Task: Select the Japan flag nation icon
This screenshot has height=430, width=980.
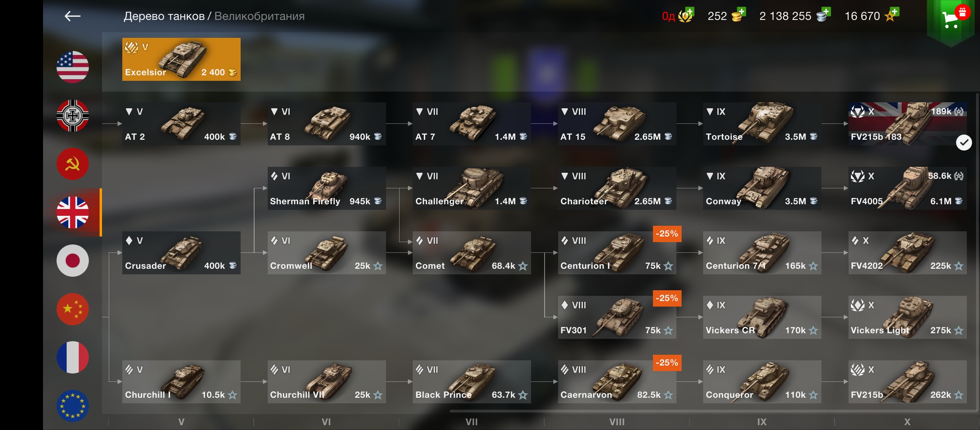Action: (73, 260)
